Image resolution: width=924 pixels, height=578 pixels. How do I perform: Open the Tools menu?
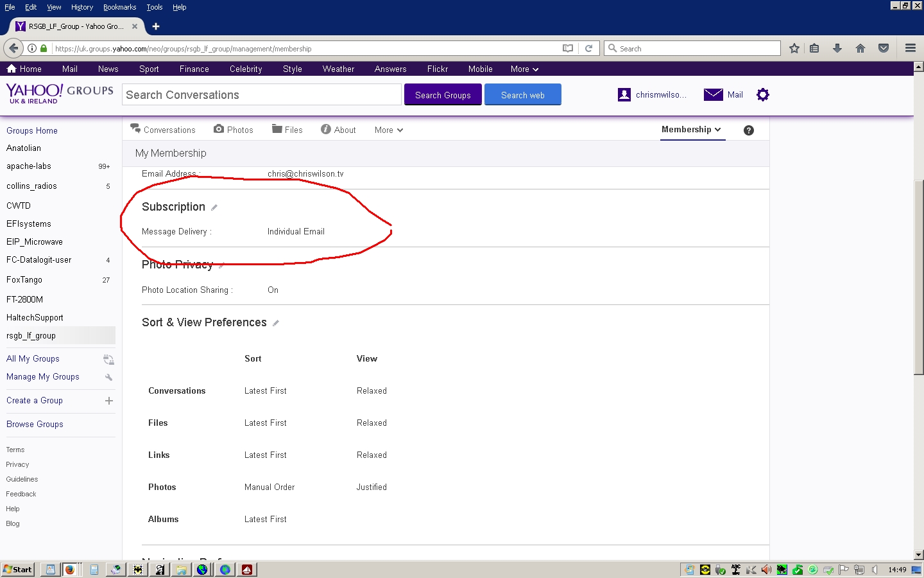point(155,7)
